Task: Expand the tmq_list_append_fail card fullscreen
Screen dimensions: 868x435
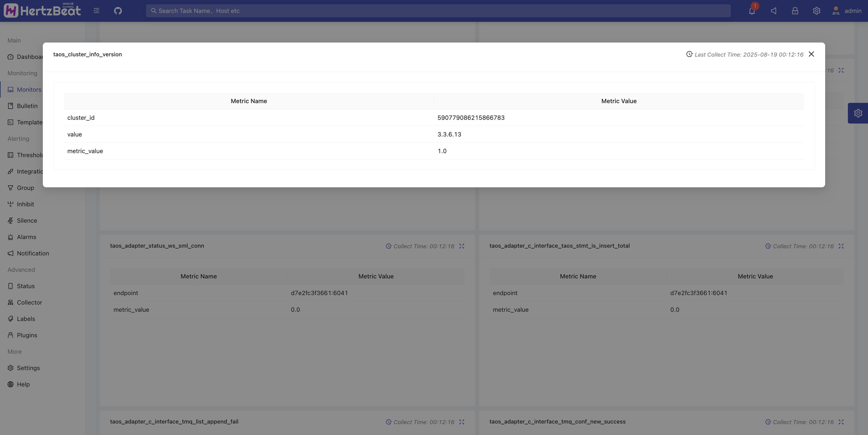Action: click(462, 422)
